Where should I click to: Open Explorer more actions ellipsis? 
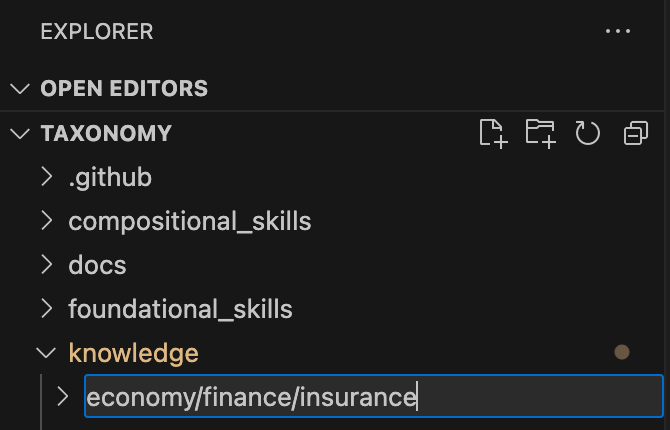618,31
